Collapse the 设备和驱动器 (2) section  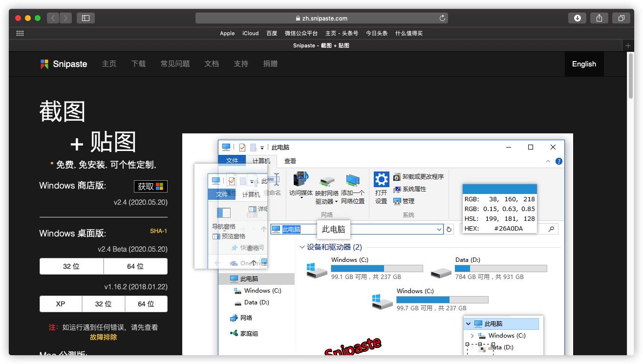(x=302, y=247)
